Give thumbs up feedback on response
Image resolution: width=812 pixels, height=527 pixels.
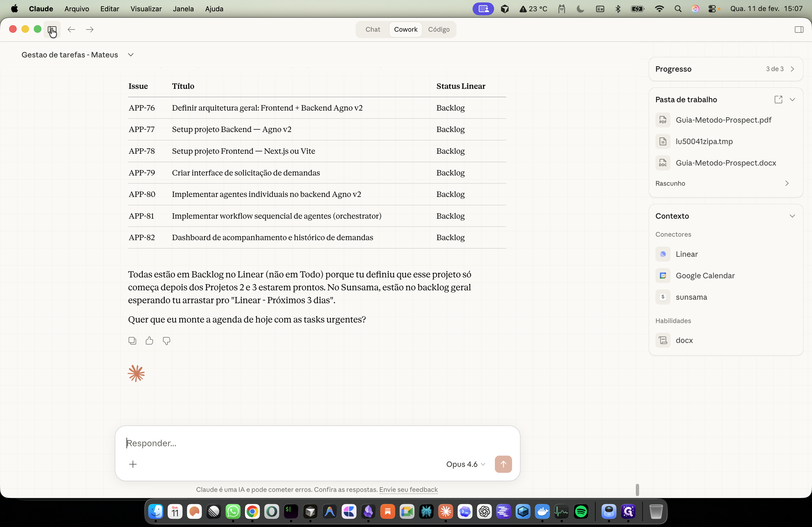(150, 341)
